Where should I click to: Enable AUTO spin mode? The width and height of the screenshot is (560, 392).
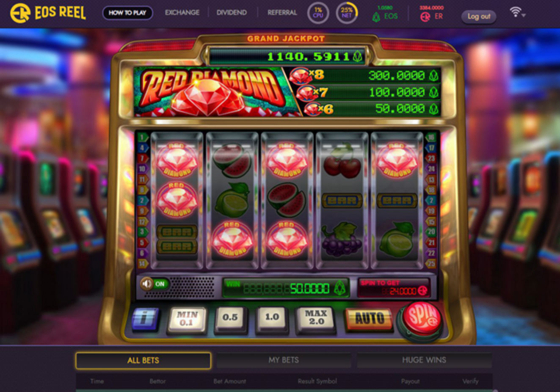[x=370, y=318]
